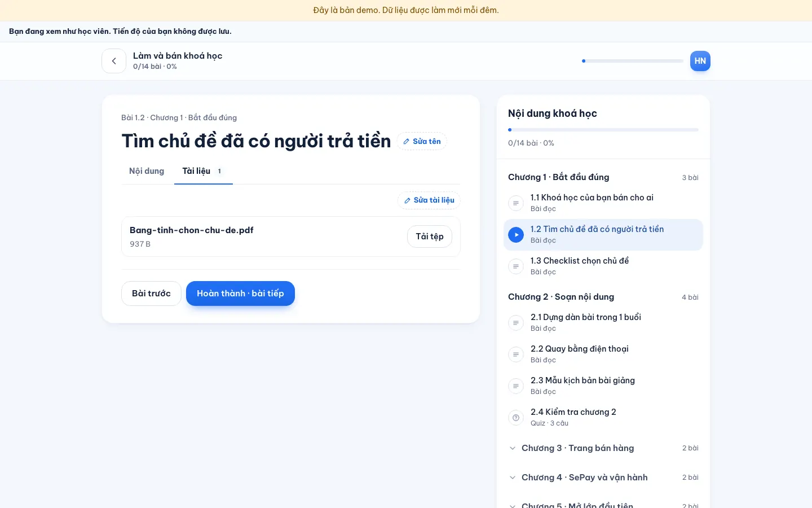The image size is (812, 508).
Task: Go to previous lesson with Bài trước
Action: point(151,294)
